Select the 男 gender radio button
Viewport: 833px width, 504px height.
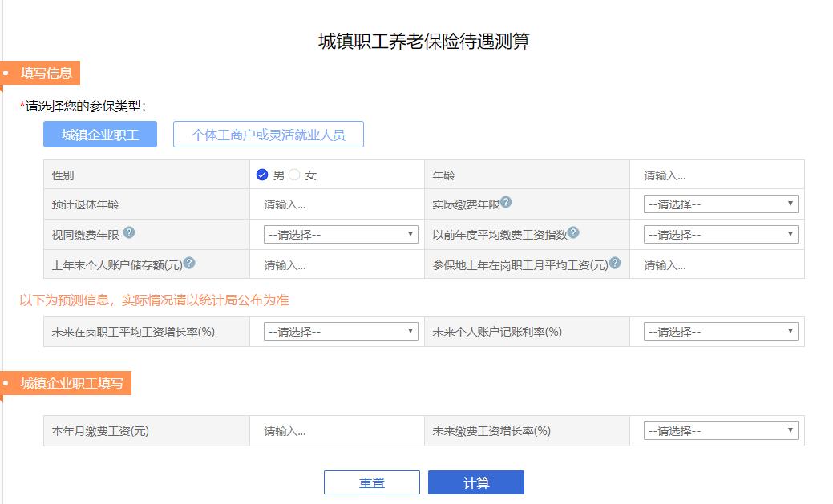point(261,173)
